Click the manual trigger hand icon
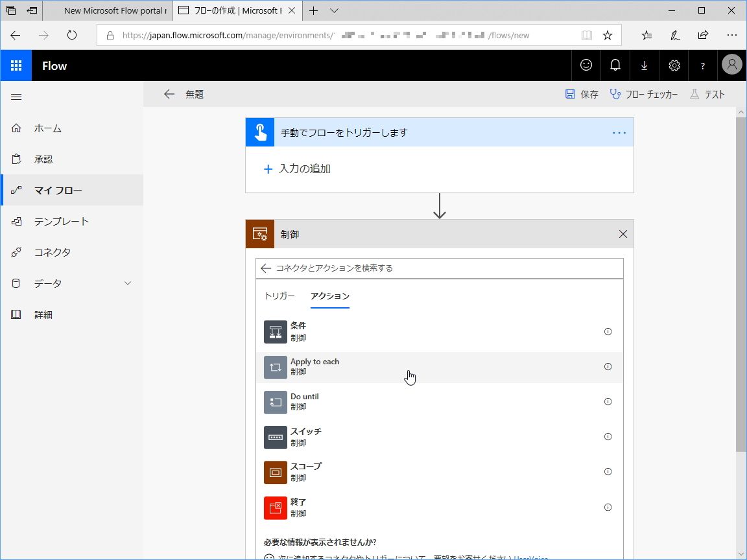The height and width of the screenshot is (560, 747). click(260, 132)
